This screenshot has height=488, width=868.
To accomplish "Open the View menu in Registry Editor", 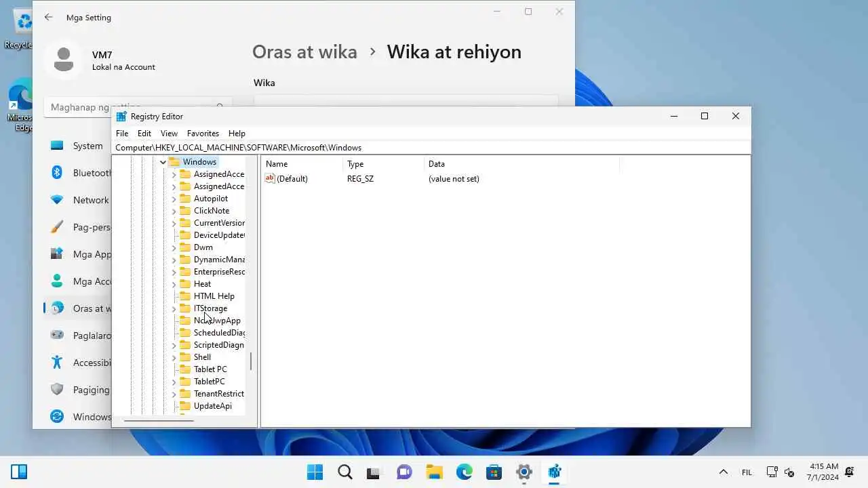I will (169, 134).
